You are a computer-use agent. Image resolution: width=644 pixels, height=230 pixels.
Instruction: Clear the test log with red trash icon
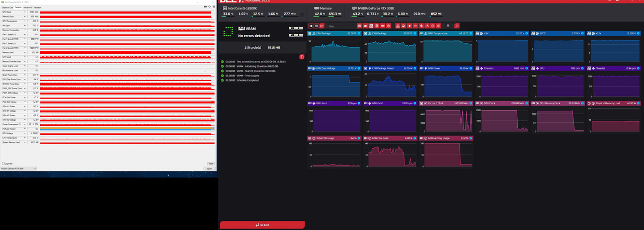(x=302, y=57)
